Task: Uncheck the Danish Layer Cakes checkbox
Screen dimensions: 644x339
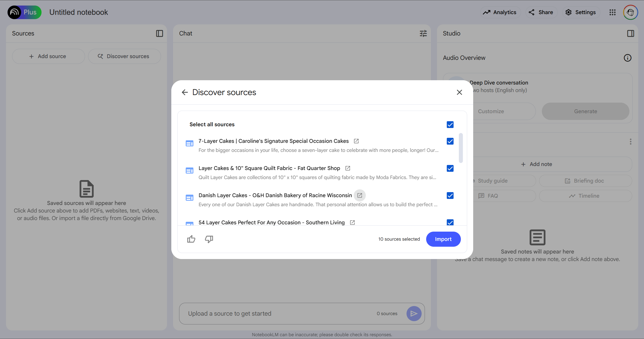Action: tap(450, 196)
